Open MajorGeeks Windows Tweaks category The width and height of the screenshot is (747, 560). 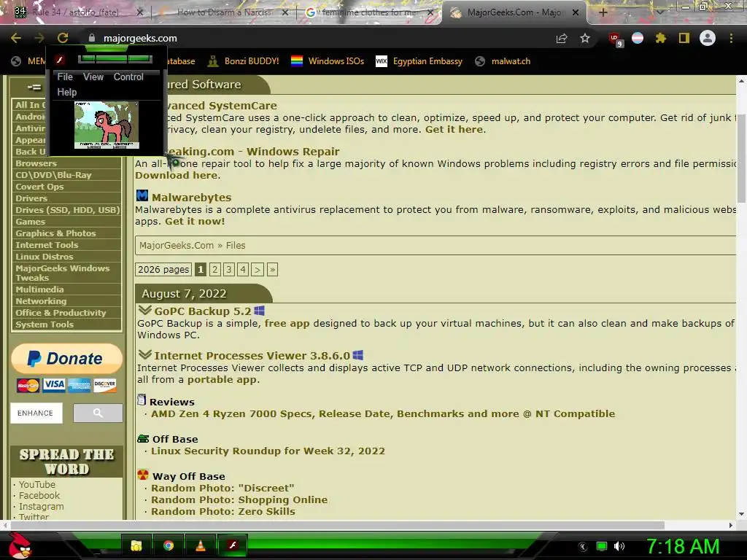[66, 273]
